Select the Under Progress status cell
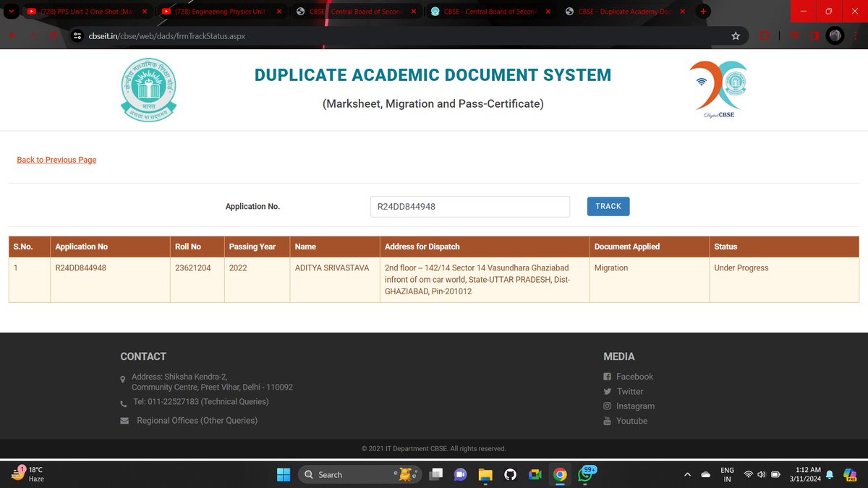This screenshot has width=868, height=488. pyautogui.click(x=784, y=279)
